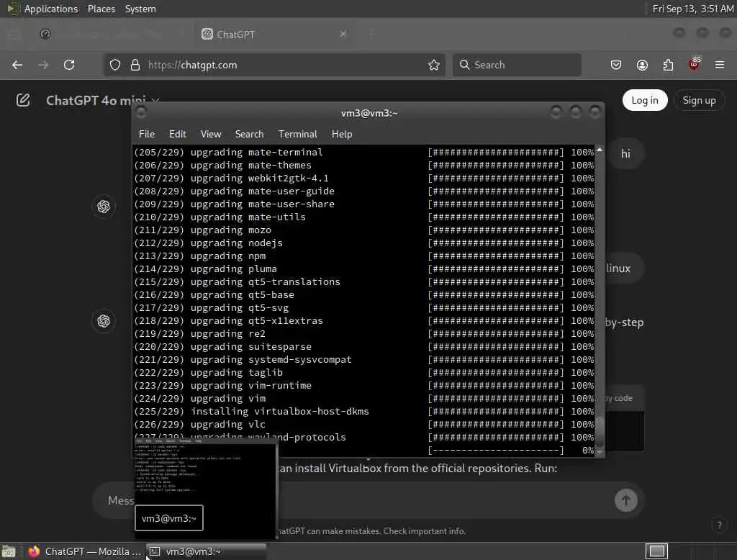Send message with the up-arrow button
737x560 pixels.
pos(626,500)
